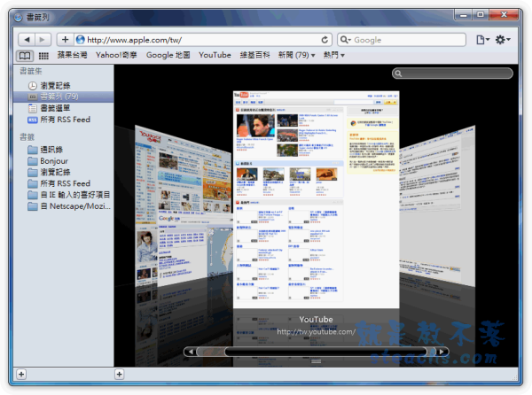This screenshot has height=395, width=532.
Task: Select 書籤列 (79) in collections
Action: tap(64, 97)
